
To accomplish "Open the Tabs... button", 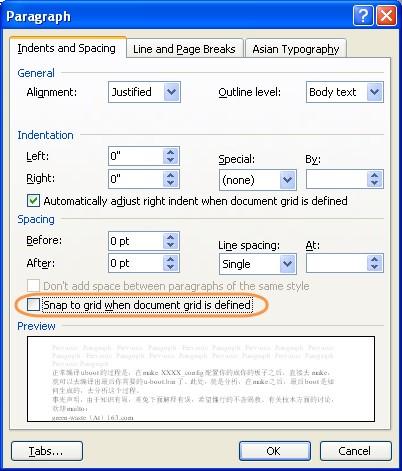I will [47, 451].
